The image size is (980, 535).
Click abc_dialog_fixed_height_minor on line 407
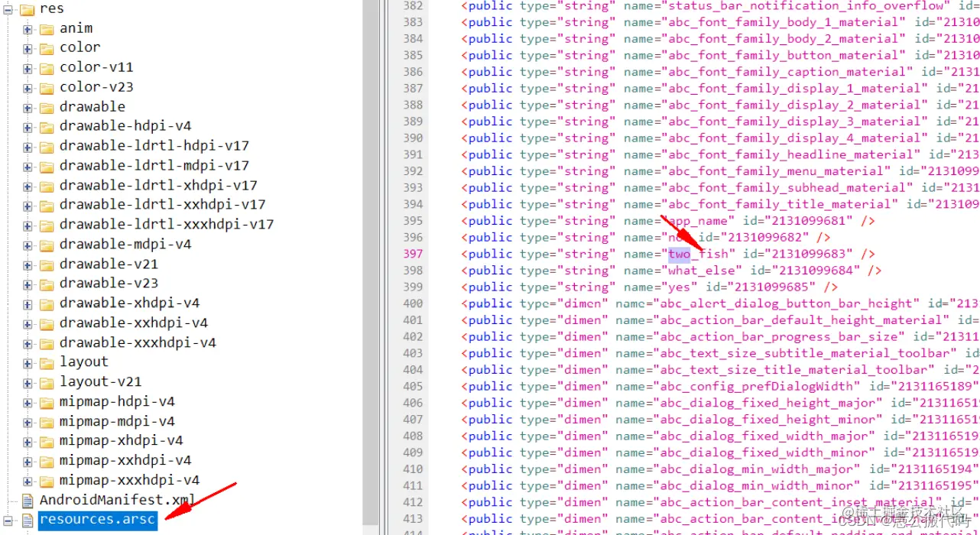tap(767, 420)
